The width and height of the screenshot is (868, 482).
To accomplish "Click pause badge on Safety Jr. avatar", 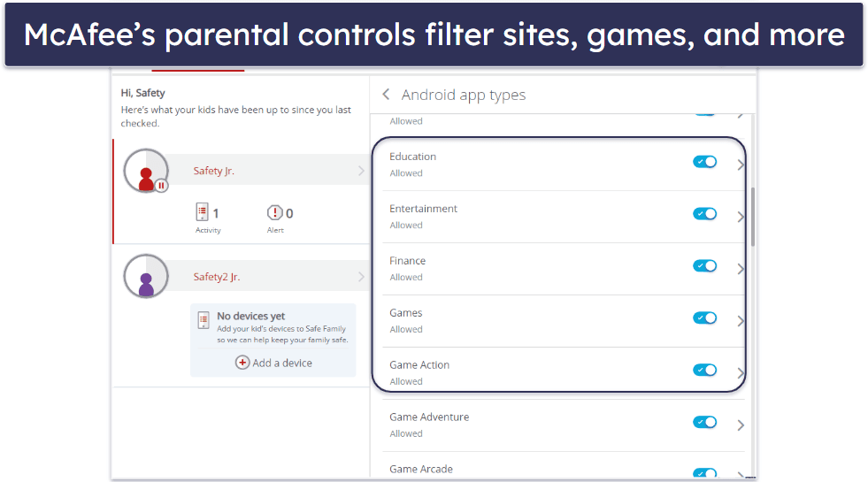I will (161, 186).
